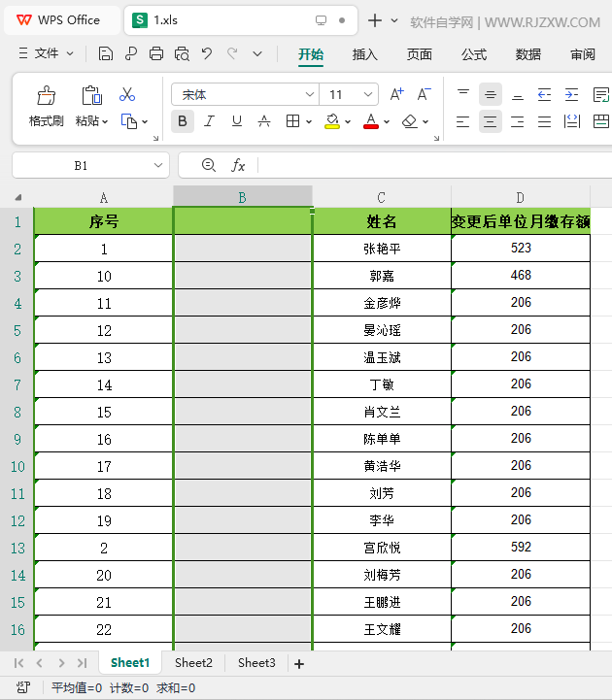Open the font size dropdown 11
Image resolution: width=612 pixels, height=700 pixels.
368,94
